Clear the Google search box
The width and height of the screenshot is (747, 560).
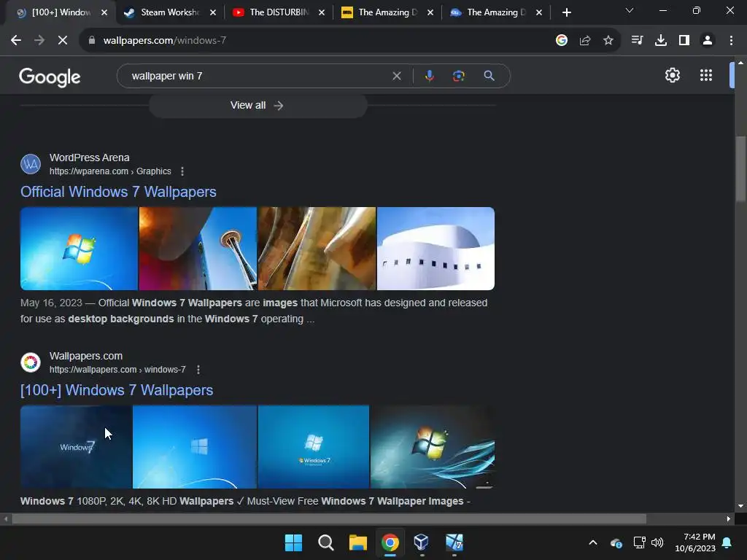click(x=396, y=76)
